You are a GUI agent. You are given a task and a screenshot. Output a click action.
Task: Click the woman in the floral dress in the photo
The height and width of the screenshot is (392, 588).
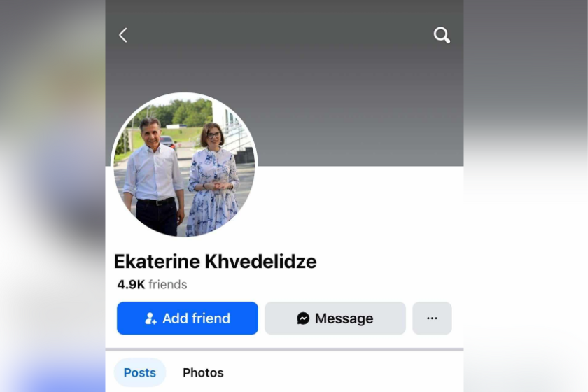[213, 180]
